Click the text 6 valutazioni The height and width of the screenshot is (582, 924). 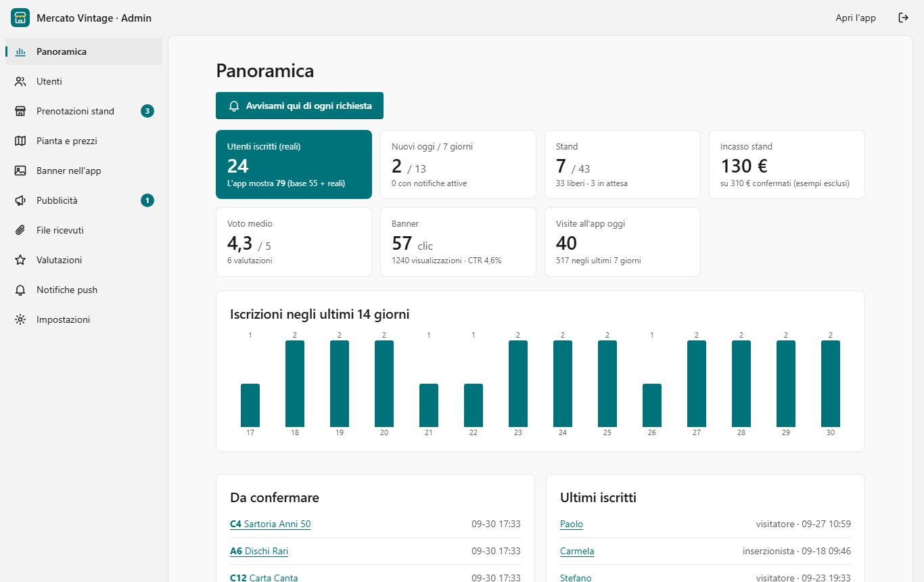250,261
